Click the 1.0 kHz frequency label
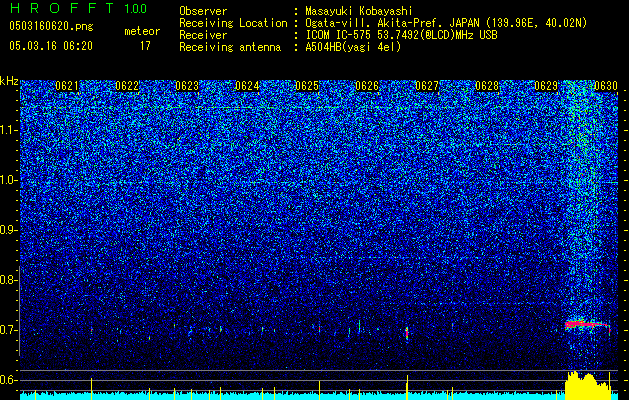The width and height of the screenshot is (629, 400). 9,180
